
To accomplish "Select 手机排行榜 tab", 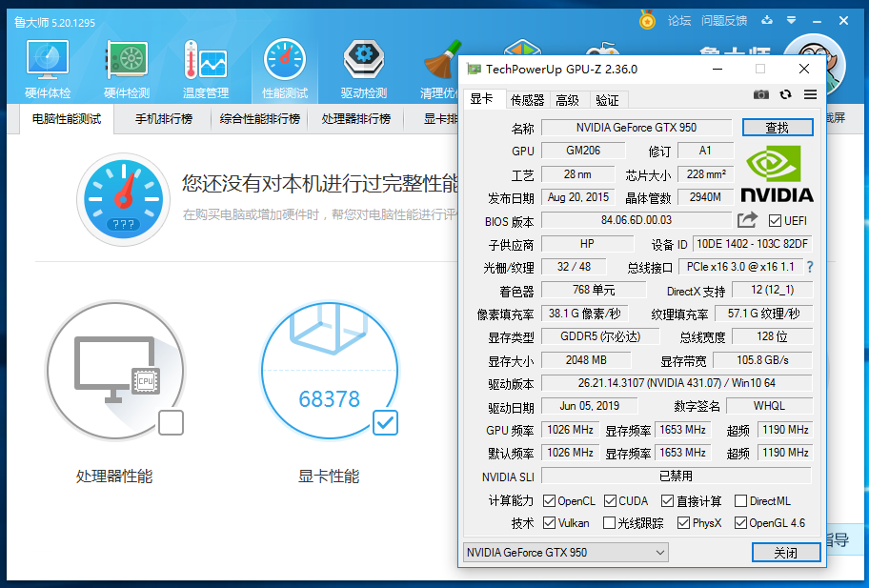I will pyautogui.click(x=164, y=118).
